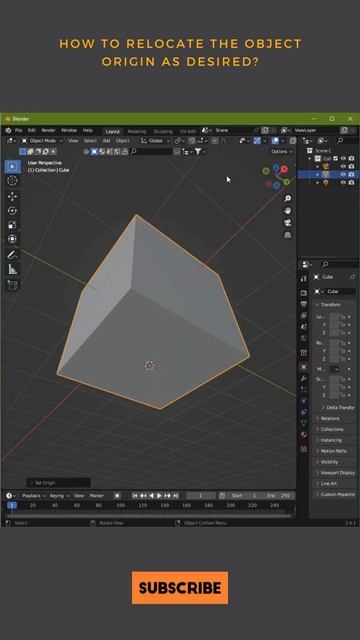This screenshot has width=360, height=640.
Task: Open the green Object Data tab
Action: pos(304,423)
